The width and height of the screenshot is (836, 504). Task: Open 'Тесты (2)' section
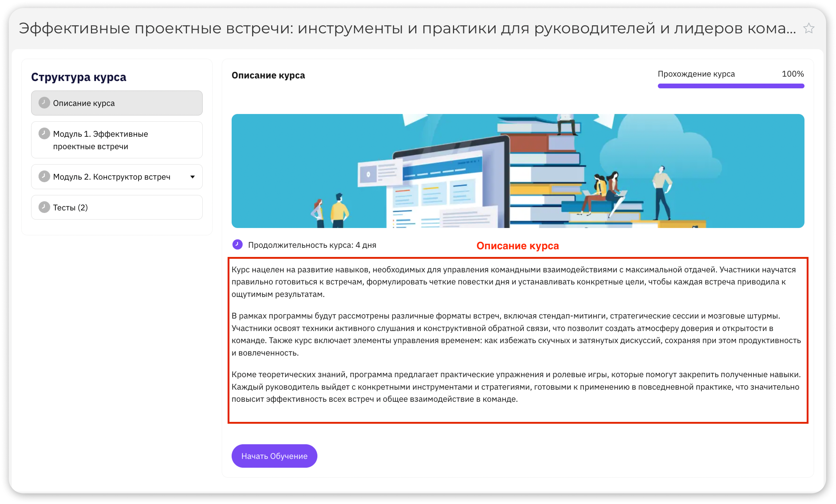pos(117,207)
